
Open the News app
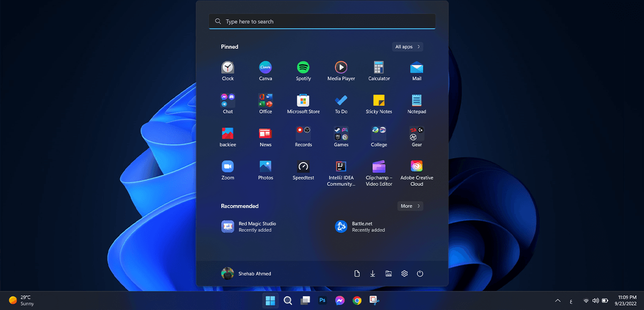click(x=265, y=137)
